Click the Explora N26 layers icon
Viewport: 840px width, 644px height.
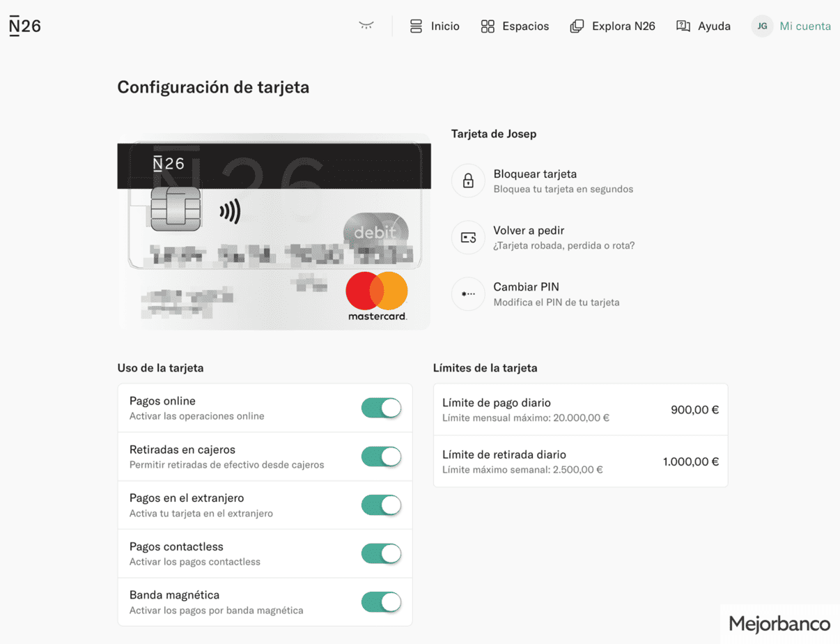pos(577,26)
